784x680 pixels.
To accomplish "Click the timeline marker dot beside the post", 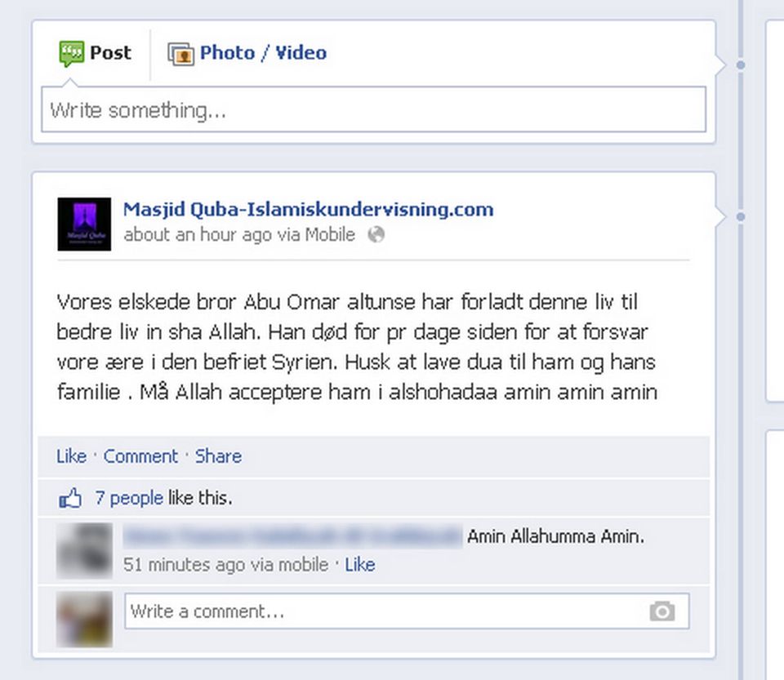I will (x=741, y=217).
